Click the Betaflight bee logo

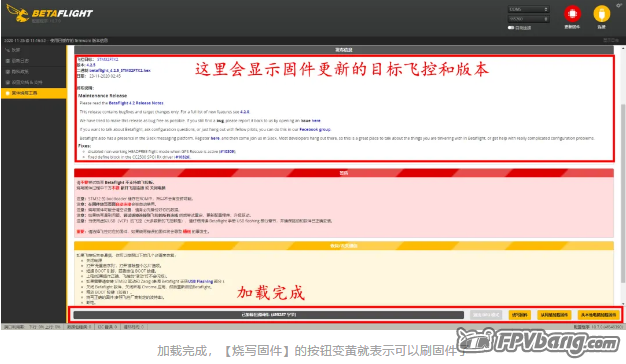[x=18, y=13]
